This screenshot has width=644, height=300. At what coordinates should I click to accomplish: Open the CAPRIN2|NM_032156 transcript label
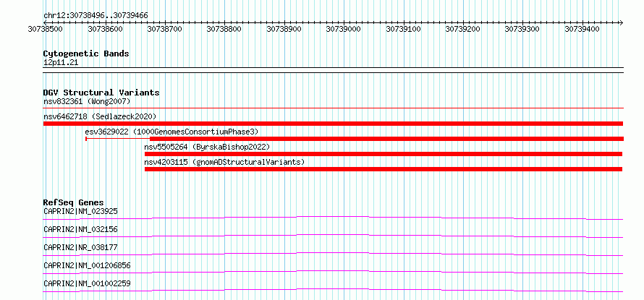click(80, 229)
